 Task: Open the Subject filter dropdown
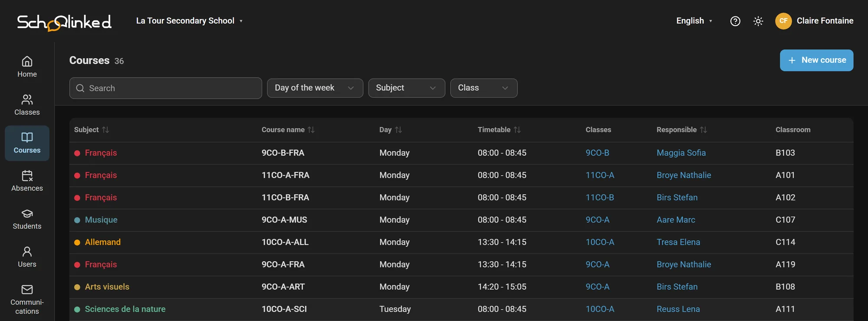tap(407, 88)
